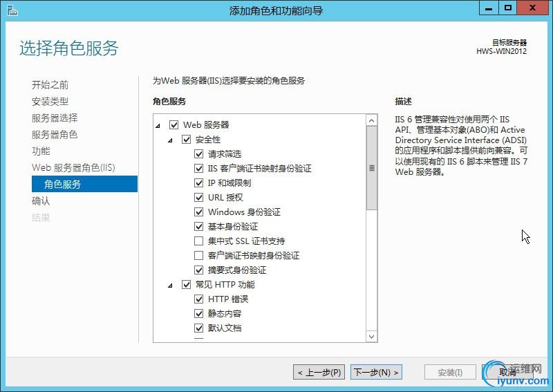
Task: Select the 静态内容 row text
Action: coord(224,313)
